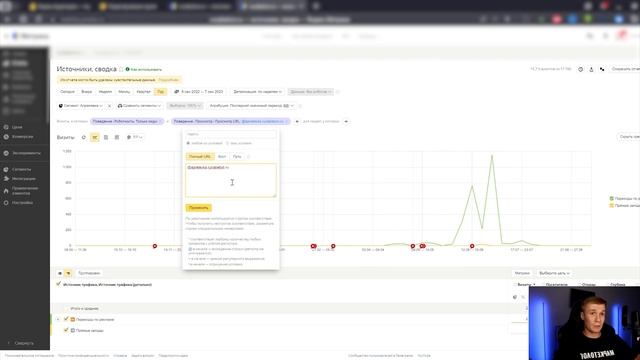Toggle the green legend checkbox on chart
This screenshot has height=360, width=640.
point(611,198)
